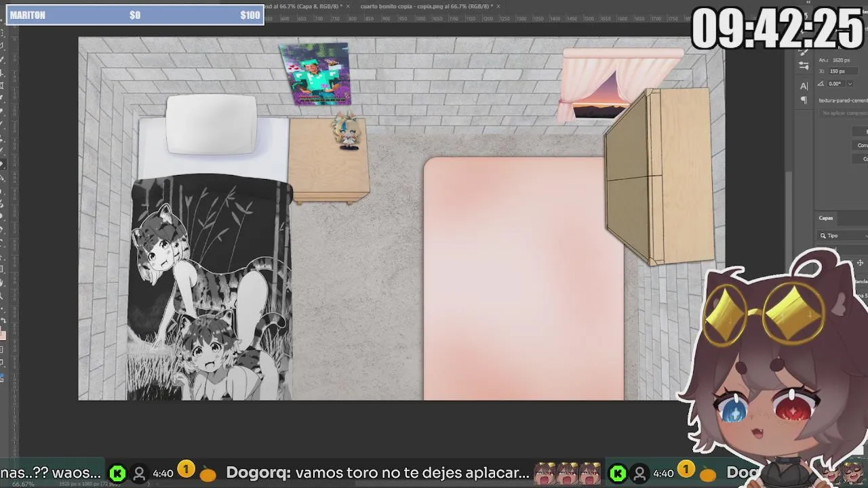The height and width of the screenshot is (488, 868).
Task: Click the 09:42:25 stream timer
Action: point(777,28)
